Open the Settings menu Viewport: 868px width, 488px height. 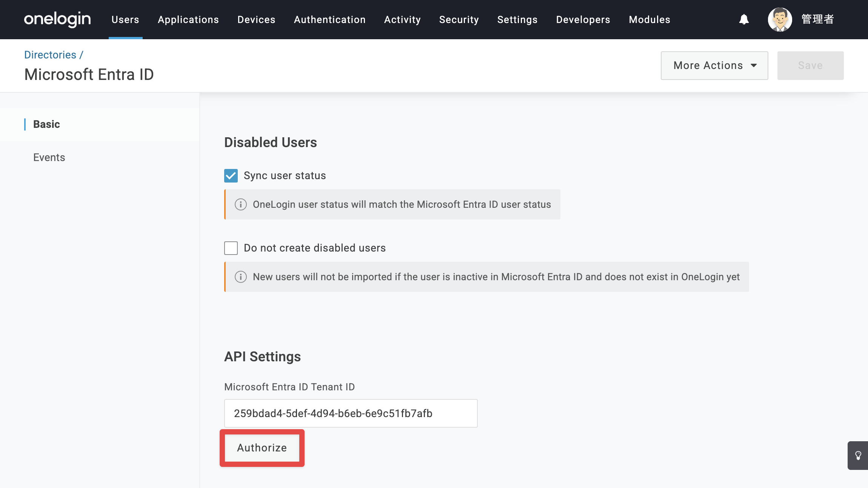[x=517, y=20]
